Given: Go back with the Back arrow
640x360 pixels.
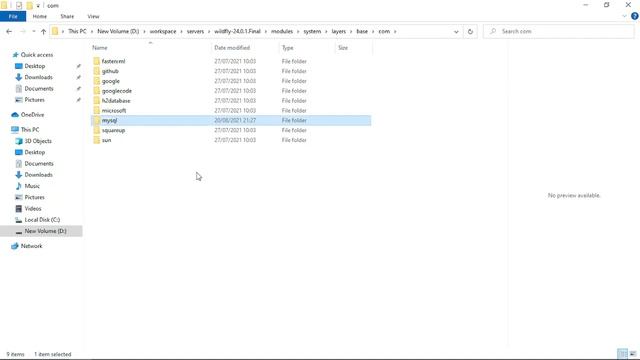Looking at the screenshot, I should click(x=9, y=31).
